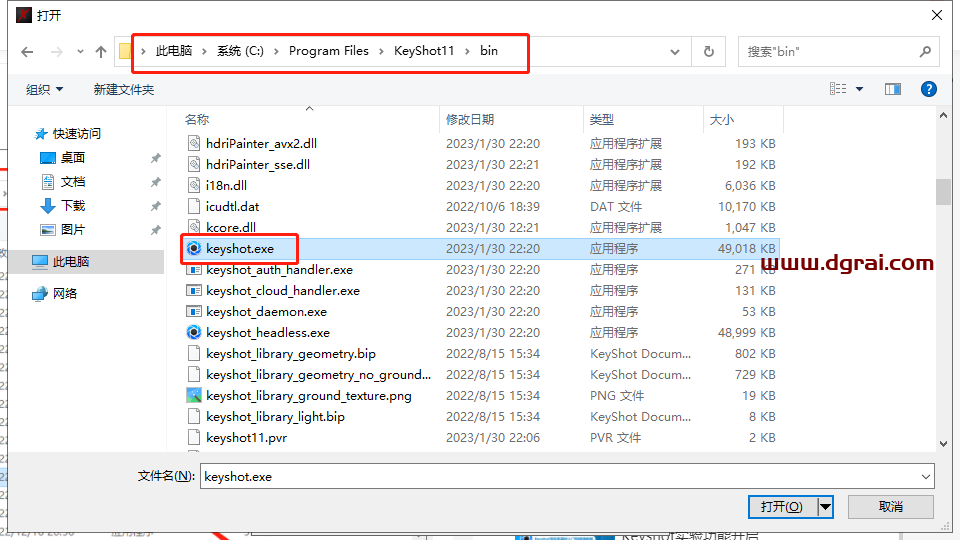Click the Refresh button beside address bar
The image size is (960, 540).
[709, 51]
